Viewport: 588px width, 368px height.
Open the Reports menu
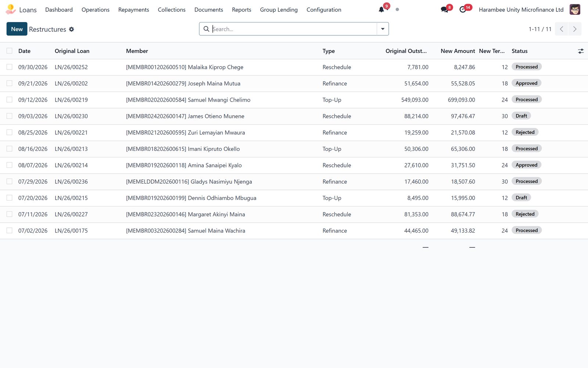click(x=241, y=10)
